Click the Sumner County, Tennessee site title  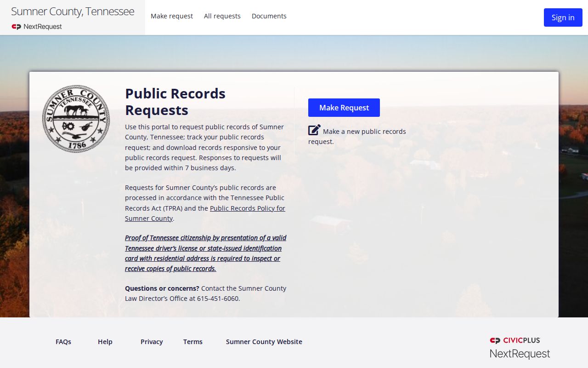(73, 11)
